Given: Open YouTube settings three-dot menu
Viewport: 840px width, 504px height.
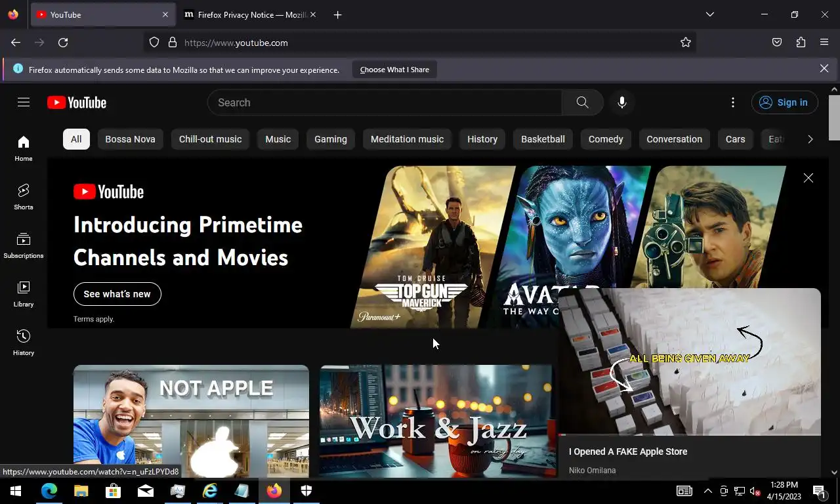Looking at the screenshot, I should pyautogui.click(x=733, y=102).
